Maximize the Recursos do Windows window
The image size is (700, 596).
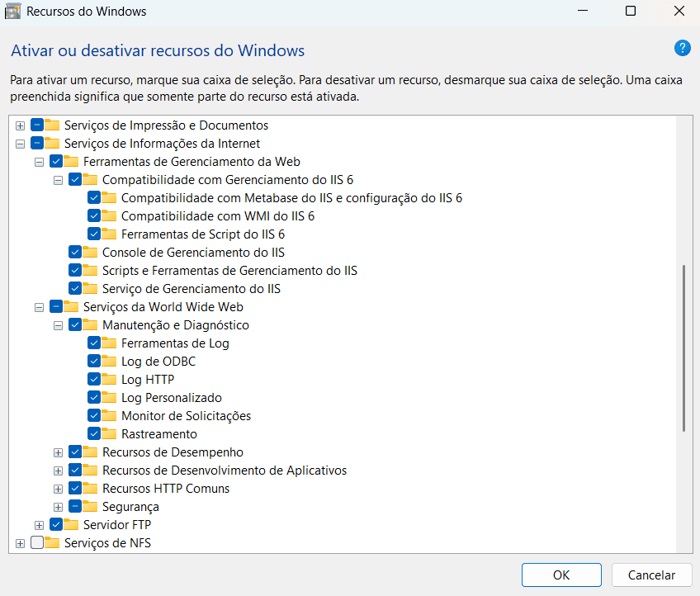point(631,12)
